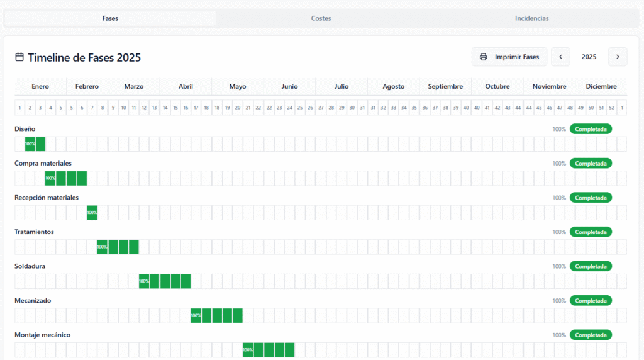Click the Montaje mecánico phase bar
Viewport: 644px width, 360px height.
click(269, 350)
